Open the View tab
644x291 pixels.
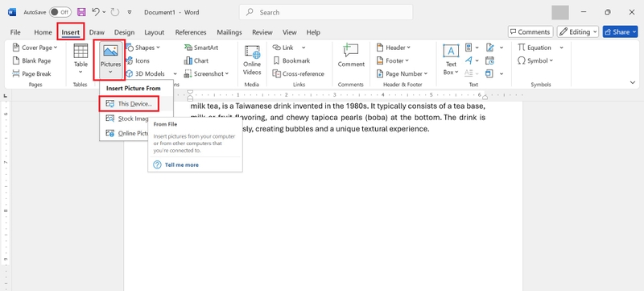[290, 32]
